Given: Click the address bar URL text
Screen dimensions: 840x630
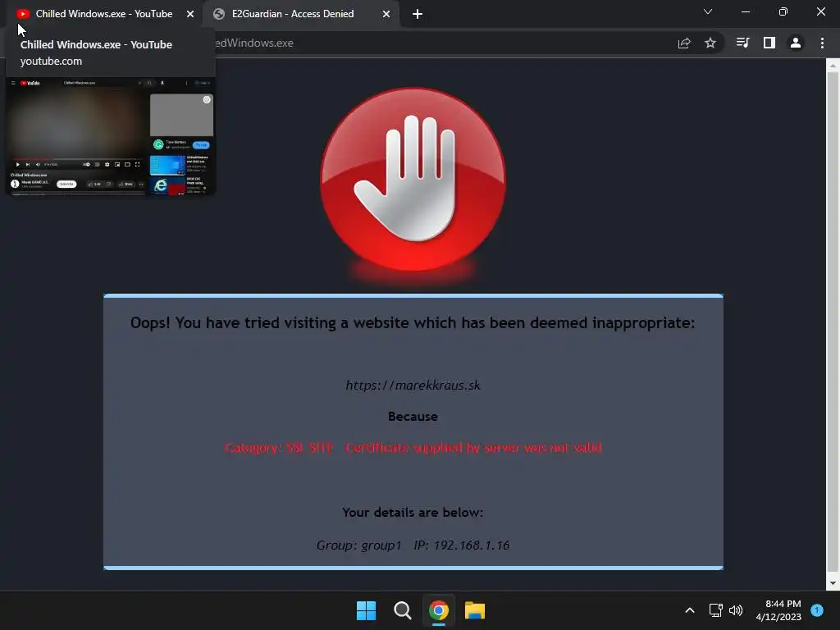Looking at the screenshot, I should [x=254, y=43].
